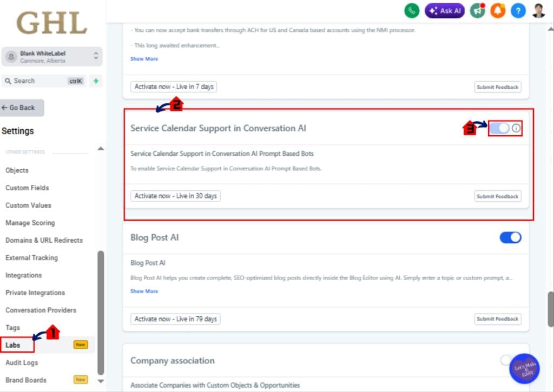Screen dimensions: 554x392
Task: Open the help question mark icon
Action: 518,10
